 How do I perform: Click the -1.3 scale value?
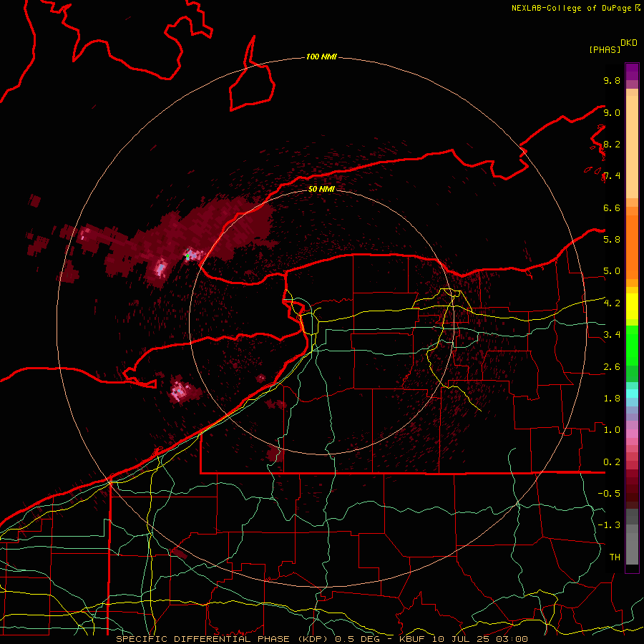pyautogui.click(x=609, y=525)
